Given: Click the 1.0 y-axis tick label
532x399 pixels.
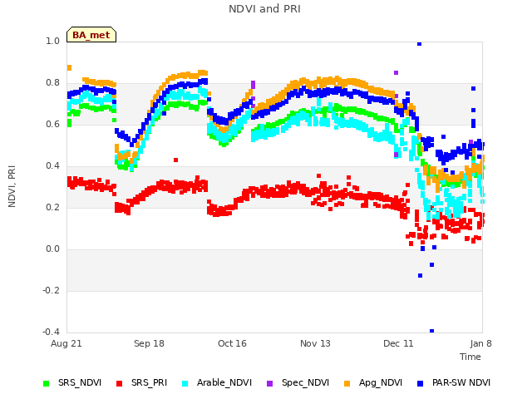Looking at the screenshot, I should [52, 42].
